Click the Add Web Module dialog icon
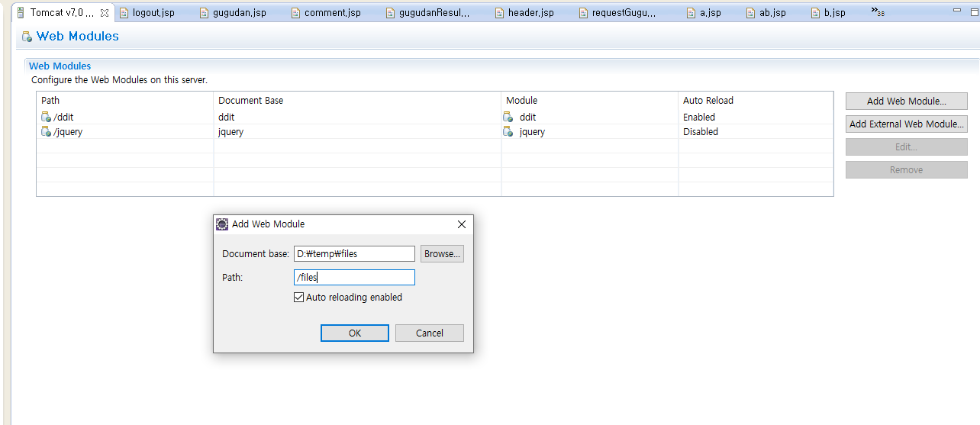The image size is (980, 425). coord(222,224)
